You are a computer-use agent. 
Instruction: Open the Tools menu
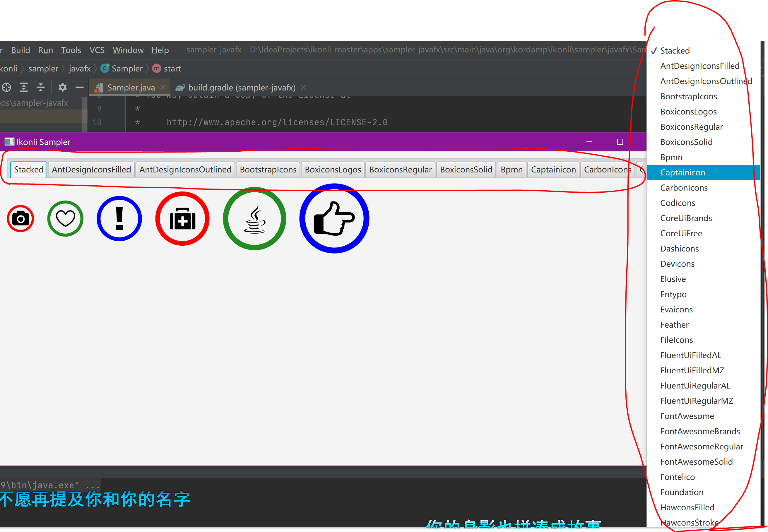(x=71, y=50)
